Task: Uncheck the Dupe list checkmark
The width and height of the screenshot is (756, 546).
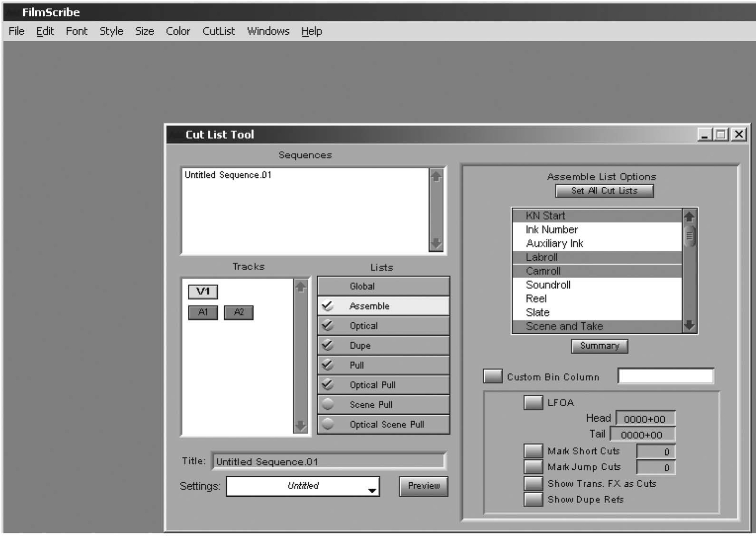Action: pyautogui.click(x=327, y=346)
